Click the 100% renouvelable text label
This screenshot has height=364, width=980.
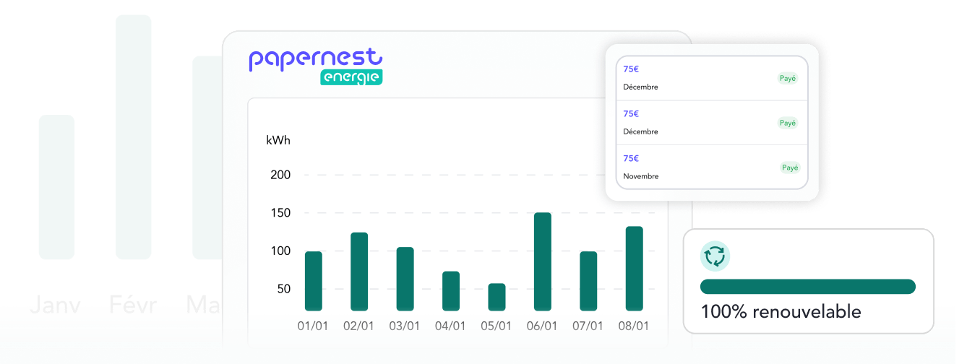pyautogui.click(x=781, y=312)
